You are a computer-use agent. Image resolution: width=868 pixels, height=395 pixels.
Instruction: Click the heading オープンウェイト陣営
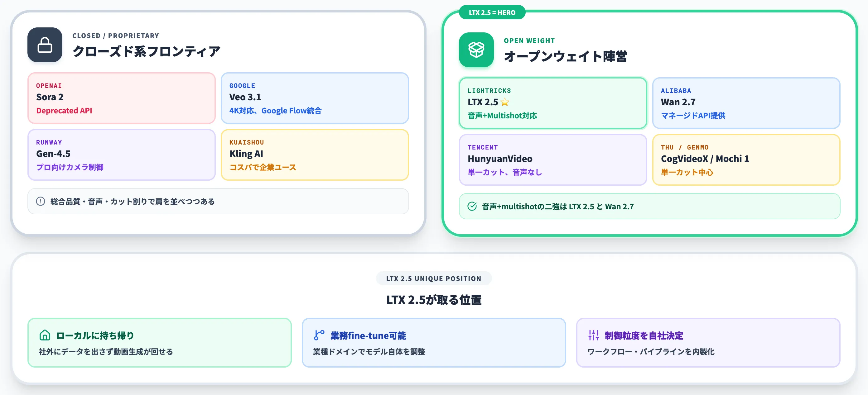pos(565,56)
